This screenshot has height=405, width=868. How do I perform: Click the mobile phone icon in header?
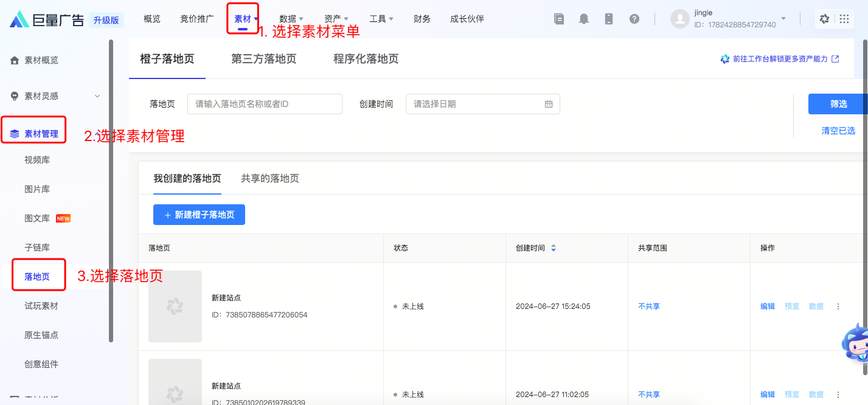pos(609,19)
